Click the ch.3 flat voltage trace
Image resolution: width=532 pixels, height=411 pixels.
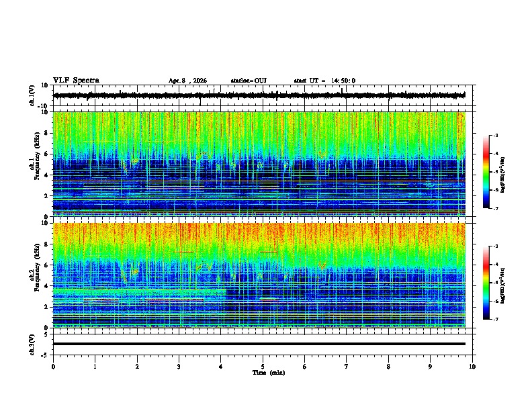[x=259, y=344]
